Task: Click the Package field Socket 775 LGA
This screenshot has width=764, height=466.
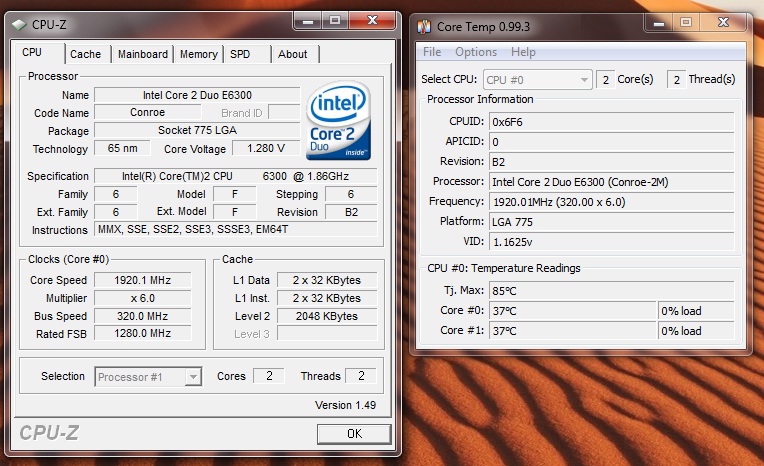Action: 197,130
